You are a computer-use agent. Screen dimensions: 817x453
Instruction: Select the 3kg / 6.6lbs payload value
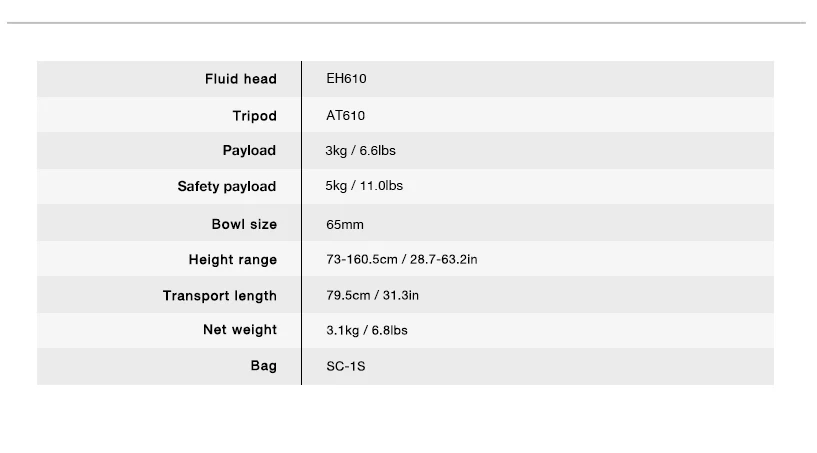tap(361, 151)
